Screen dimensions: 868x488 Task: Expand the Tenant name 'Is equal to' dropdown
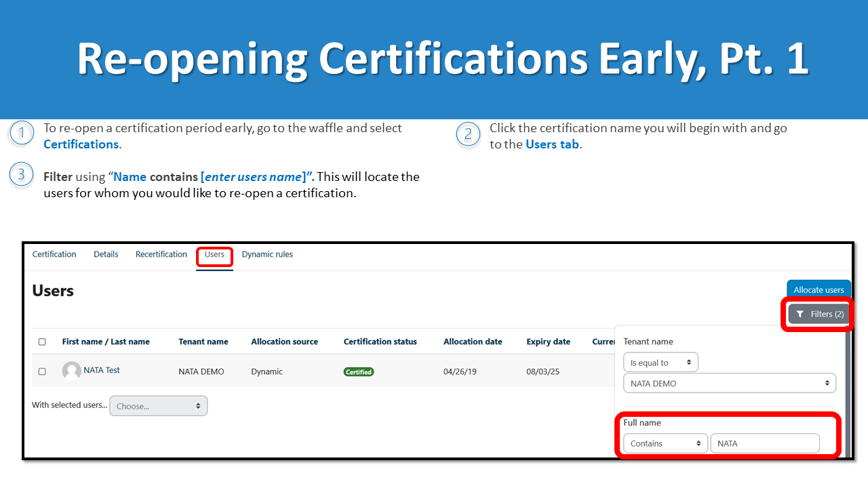tap(660, 363)
